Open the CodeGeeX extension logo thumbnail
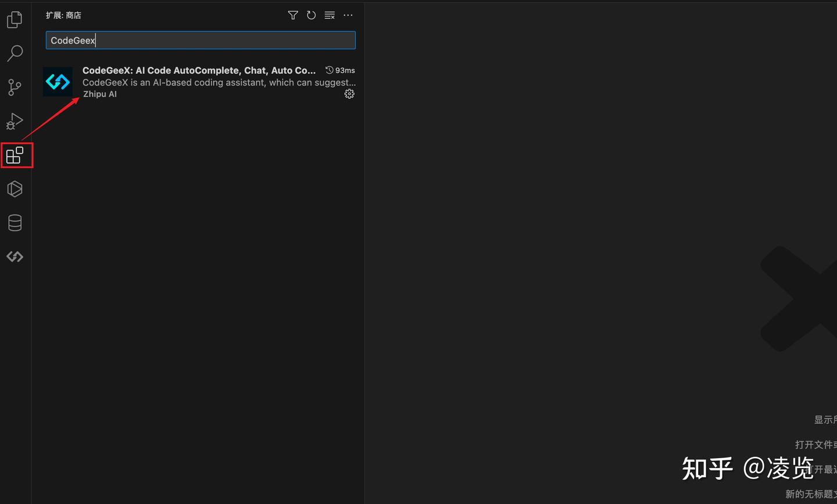 click(x=58, y=81)
